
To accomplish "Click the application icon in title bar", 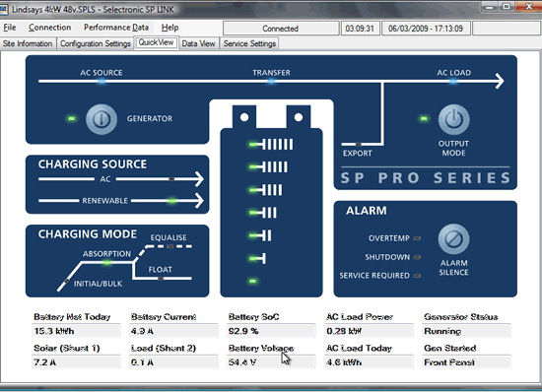I will click(x=4, y=9).
